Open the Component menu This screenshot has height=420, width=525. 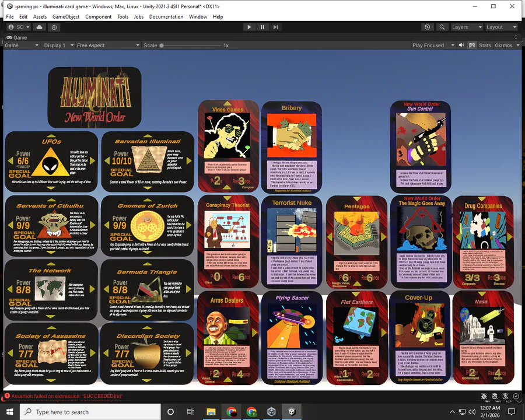pyautogui.click(x=98, y=17)
